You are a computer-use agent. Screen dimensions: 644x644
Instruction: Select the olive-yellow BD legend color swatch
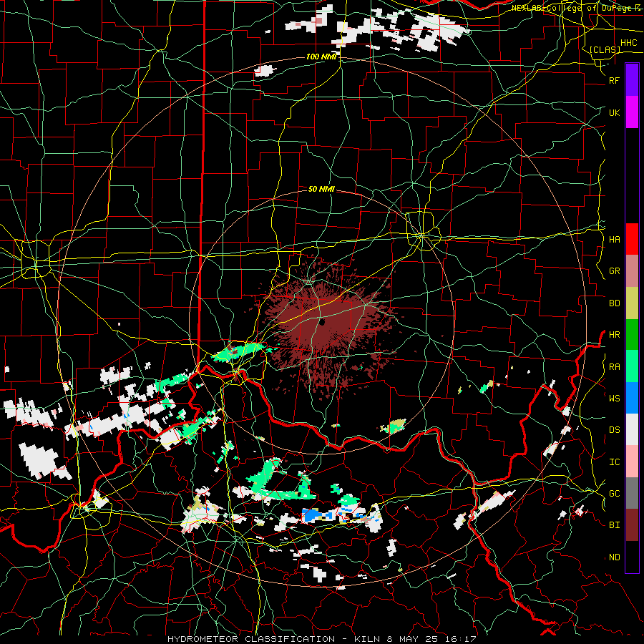pyautogui.click(x=632, y=303)
